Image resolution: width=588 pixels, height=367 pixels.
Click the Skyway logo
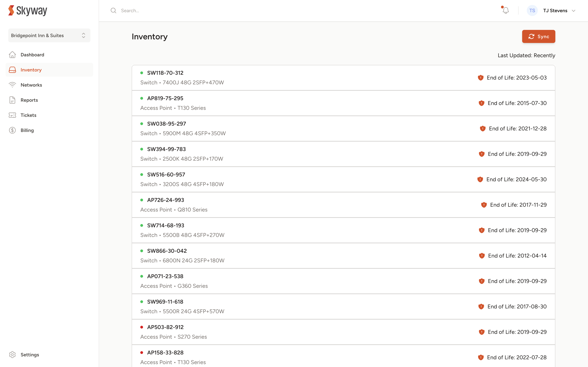click(28, 11)
